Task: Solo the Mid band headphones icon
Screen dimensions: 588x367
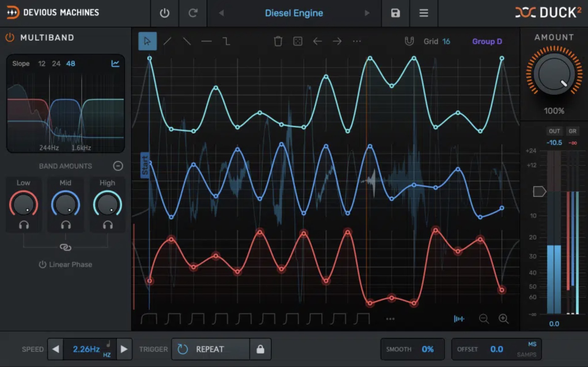Action: click(66, 225)
